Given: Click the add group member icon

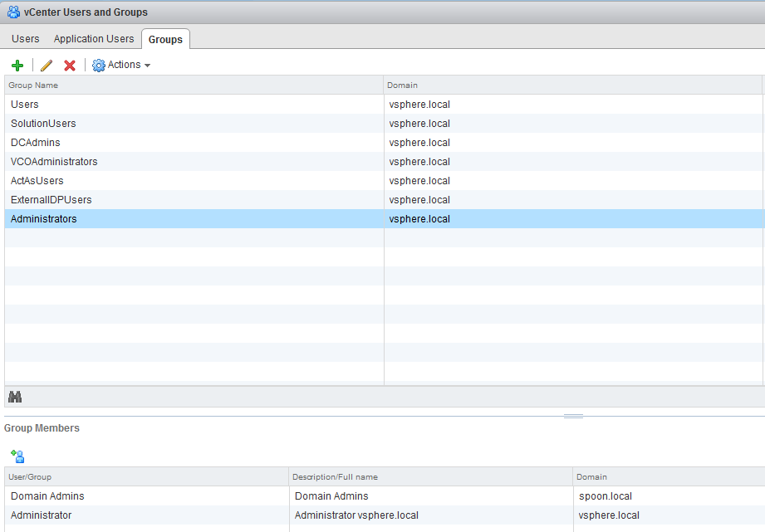Looking at the screenshot, I should [x=17, y=456].
